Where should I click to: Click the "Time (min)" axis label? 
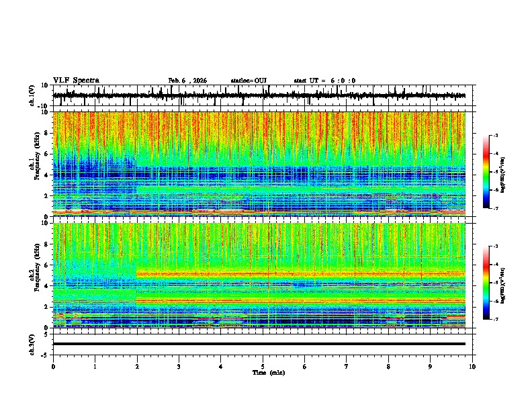tap(269, 373)
